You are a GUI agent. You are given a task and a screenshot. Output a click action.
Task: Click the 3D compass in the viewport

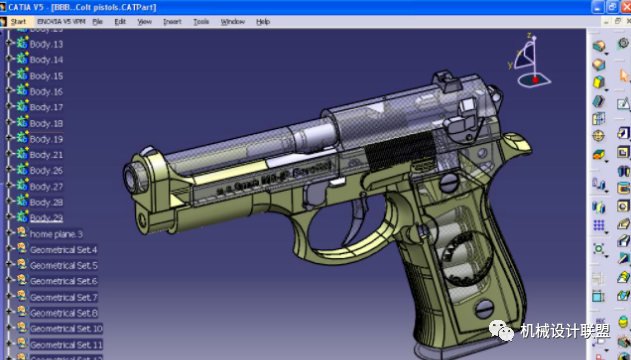point(529,60)
